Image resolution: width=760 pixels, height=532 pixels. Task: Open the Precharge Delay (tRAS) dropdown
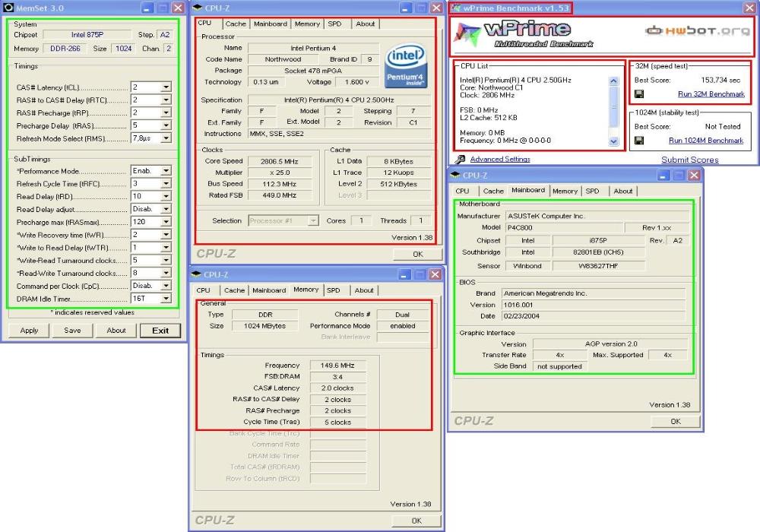click(x=166, y=125)
